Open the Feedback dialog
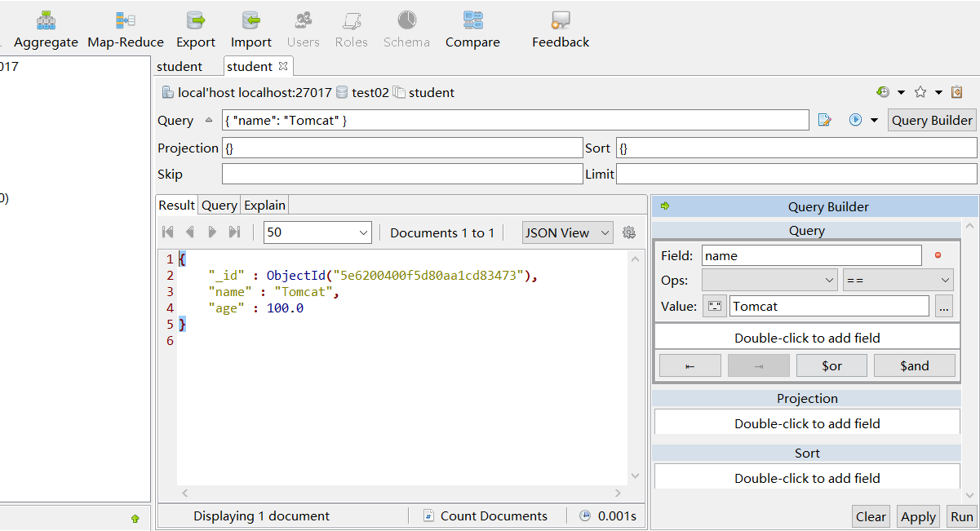 click(561, 30)
